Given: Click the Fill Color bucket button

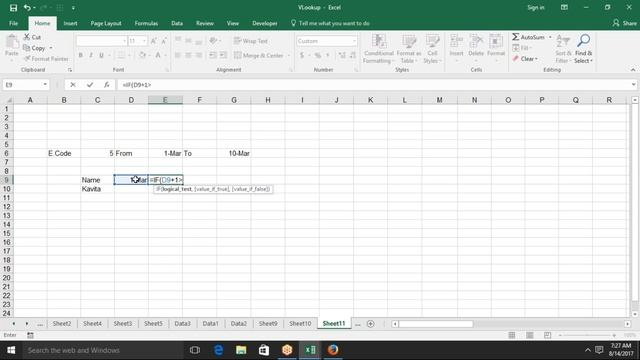Looking at the screenshot, I should pos(142,55).
